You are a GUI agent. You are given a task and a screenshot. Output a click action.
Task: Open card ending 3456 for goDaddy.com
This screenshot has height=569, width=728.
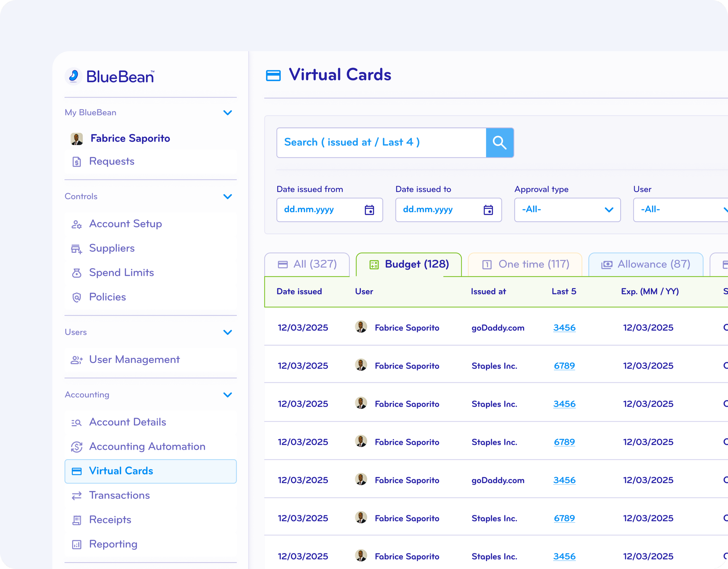tap(564, 327)
